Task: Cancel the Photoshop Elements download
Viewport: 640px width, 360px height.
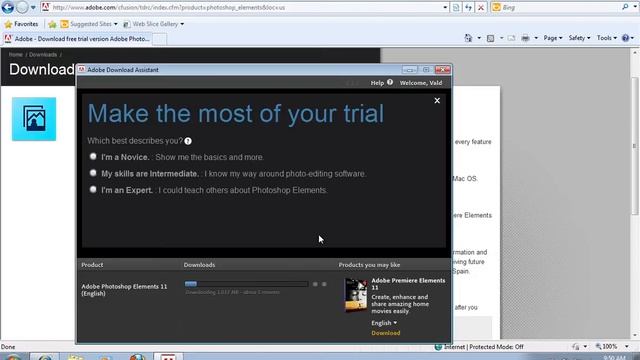Action: click(324, 284)
